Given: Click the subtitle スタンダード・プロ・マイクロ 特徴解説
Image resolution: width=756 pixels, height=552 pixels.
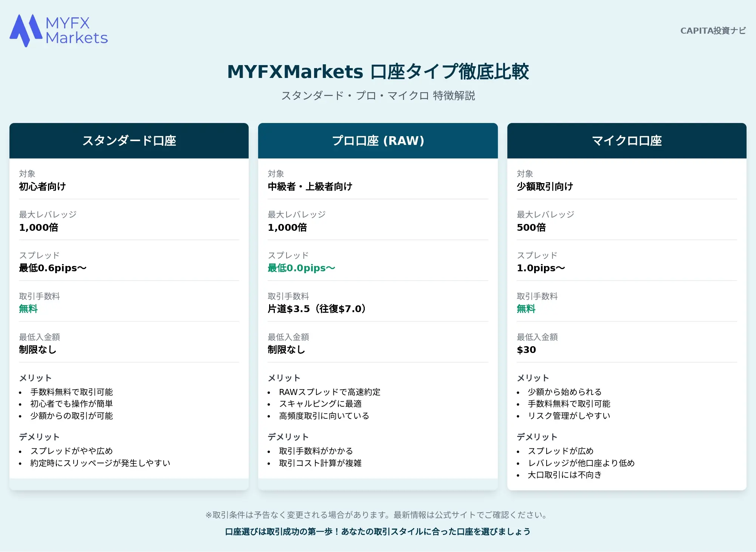Looking at the screenshot, I should click(378, 96).
